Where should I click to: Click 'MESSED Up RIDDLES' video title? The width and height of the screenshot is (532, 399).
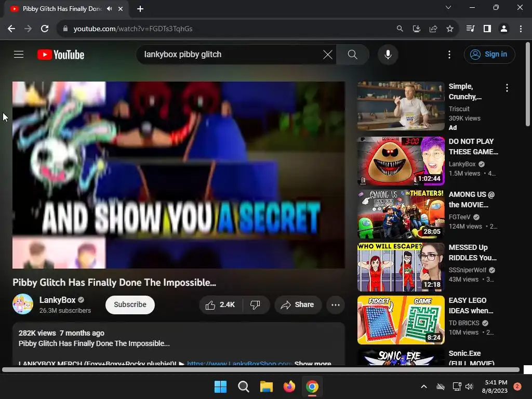coord(472,252)
